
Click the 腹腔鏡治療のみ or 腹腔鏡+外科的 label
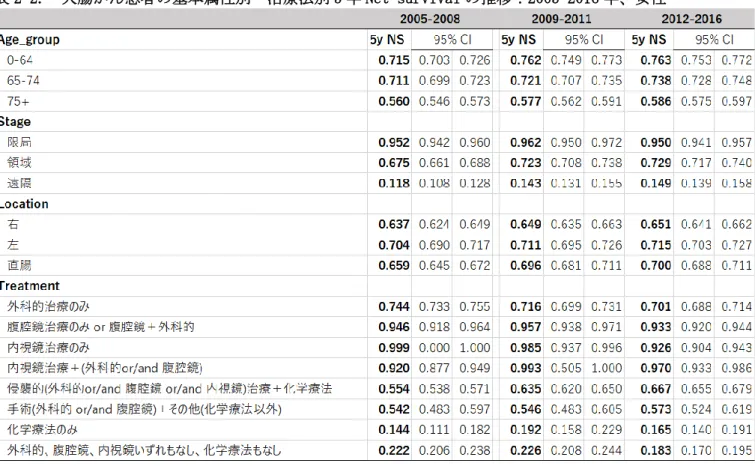pyautogui.click(x=101, y=327)
